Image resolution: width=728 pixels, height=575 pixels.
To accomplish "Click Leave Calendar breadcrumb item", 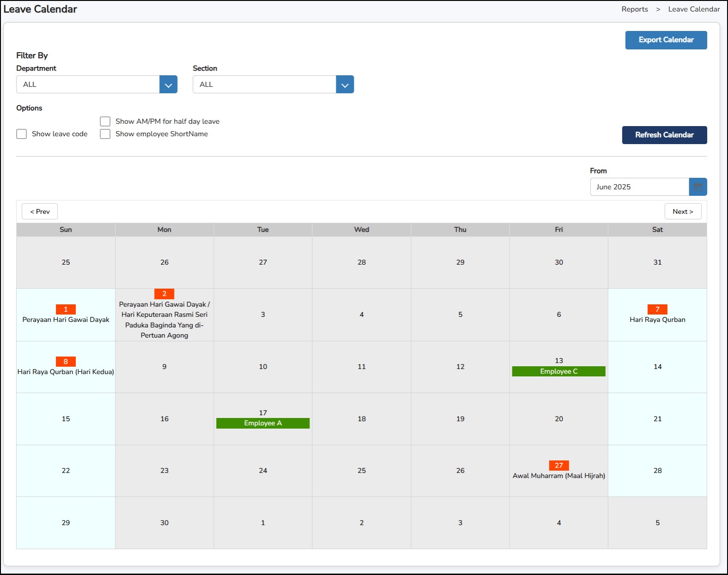I will click(693, 9).
